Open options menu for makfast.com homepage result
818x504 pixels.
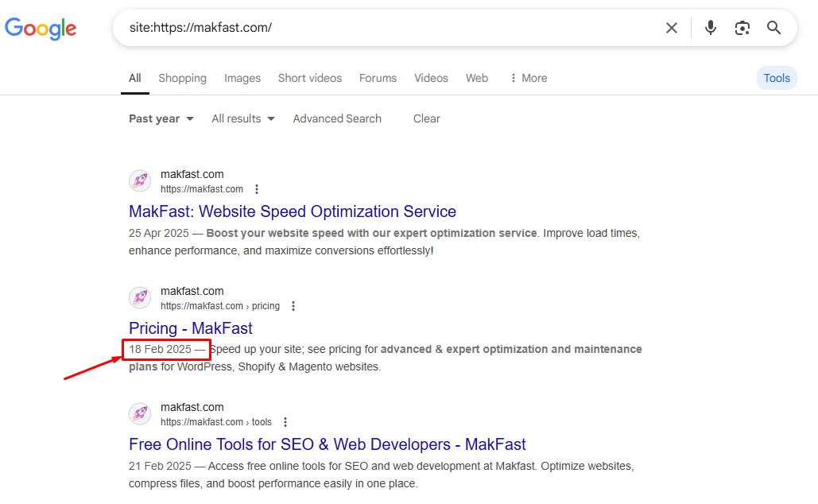257,189
